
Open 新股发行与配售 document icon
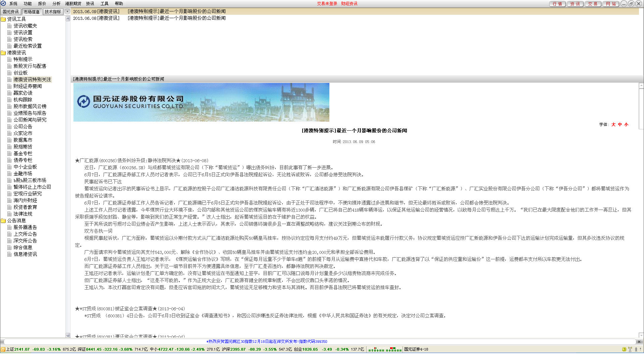point(9,66)
